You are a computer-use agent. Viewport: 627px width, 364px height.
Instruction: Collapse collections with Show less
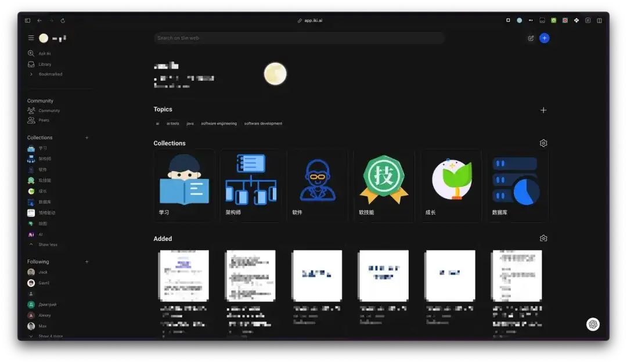(x=44, y=244)
